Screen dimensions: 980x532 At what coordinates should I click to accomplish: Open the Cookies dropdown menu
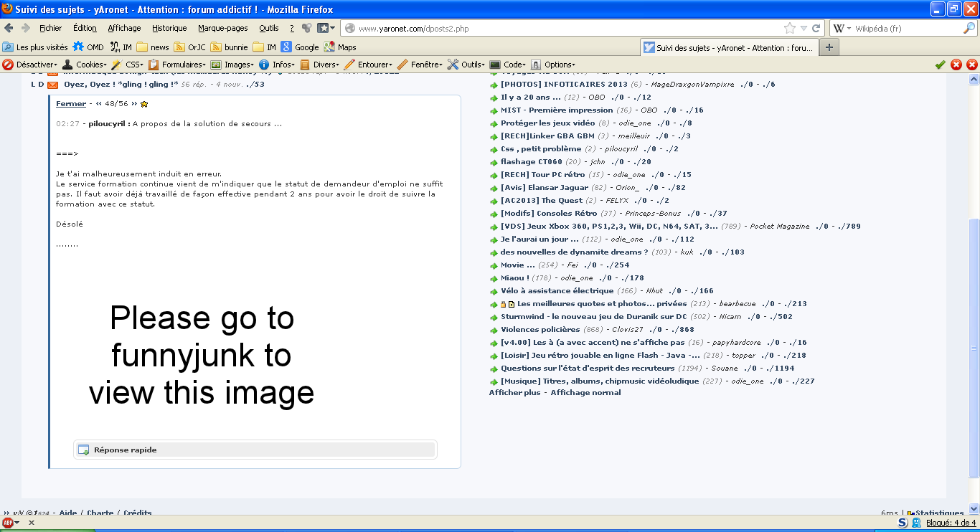(84, 65)
